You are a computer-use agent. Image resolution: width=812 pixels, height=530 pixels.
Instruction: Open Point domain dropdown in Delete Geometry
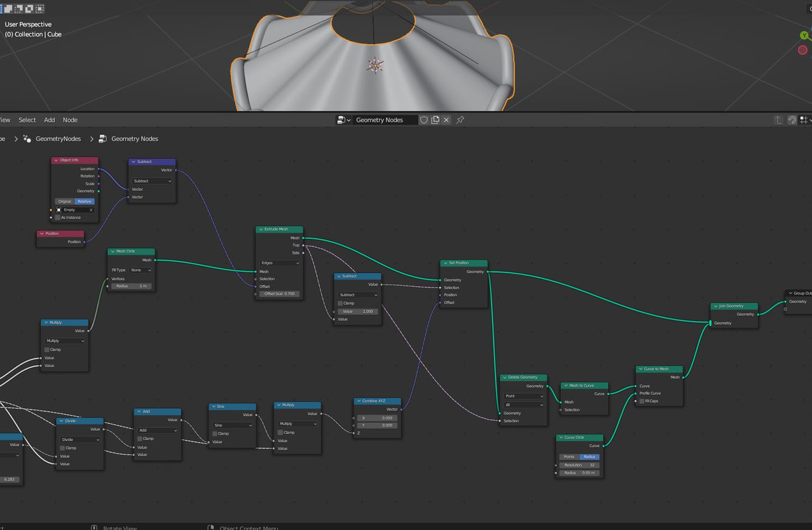coord(524,396)
